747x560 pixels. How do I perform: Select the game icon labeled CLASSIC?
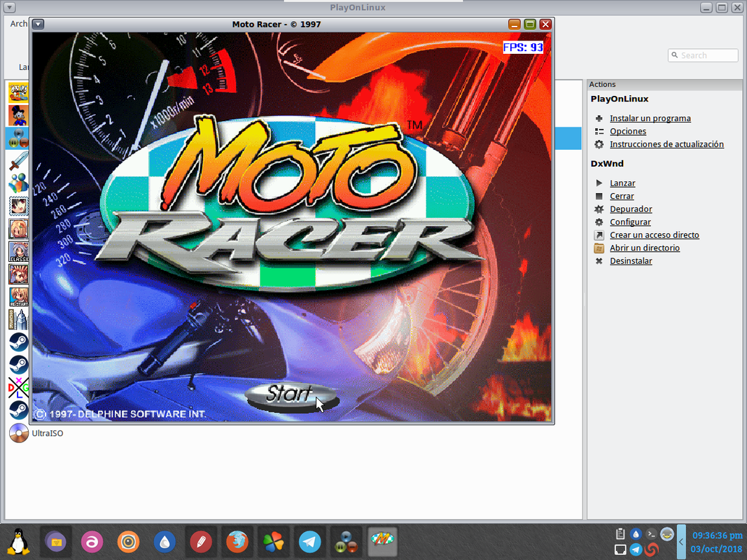coord(18,252)
